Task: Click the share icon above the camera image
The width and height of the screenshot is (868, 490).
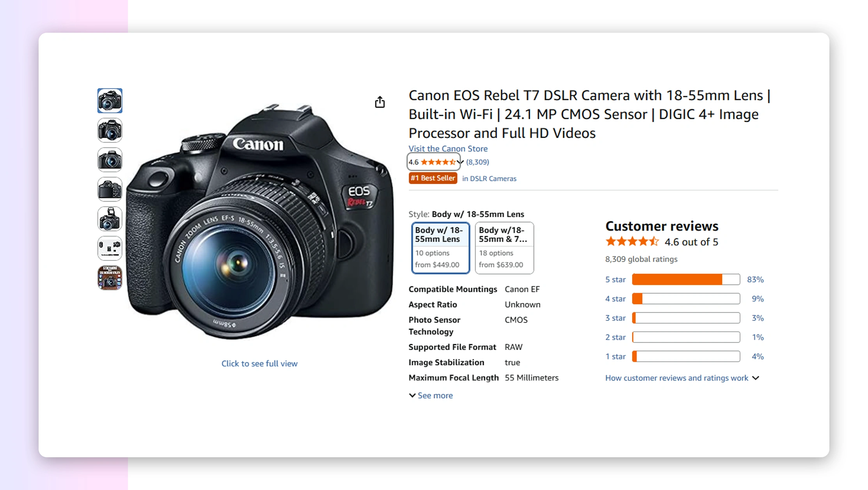Action: tap(380, 102)
